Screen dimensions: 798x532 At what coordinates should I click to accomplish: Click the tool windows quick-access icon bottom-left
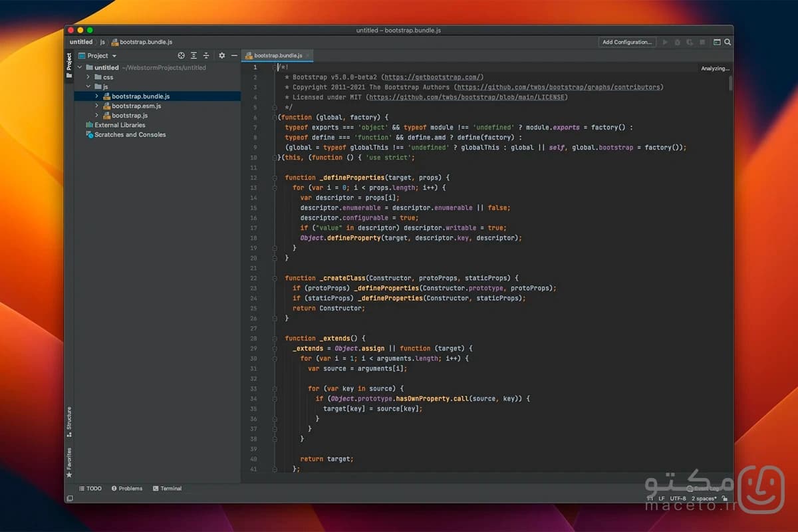69,498
